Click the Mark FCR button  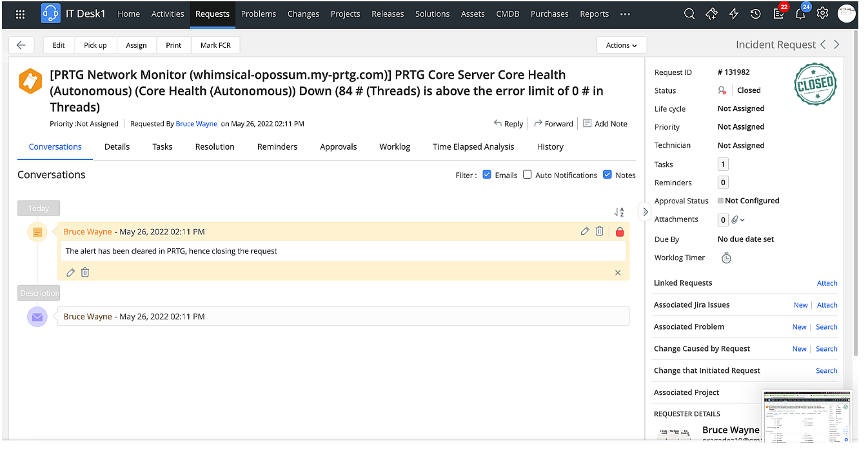coord(215,45)
